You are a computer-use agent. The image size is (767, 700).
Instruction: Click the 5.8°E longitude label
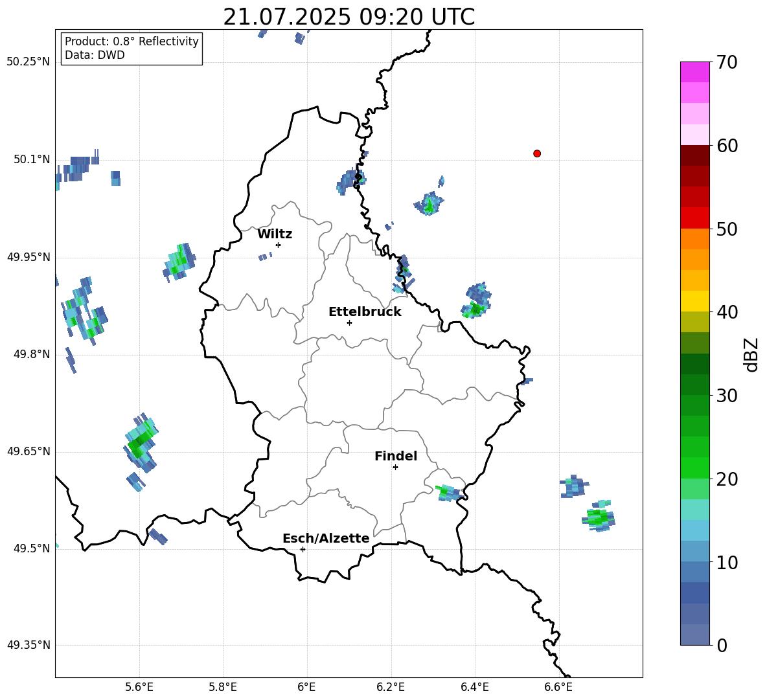223,687
